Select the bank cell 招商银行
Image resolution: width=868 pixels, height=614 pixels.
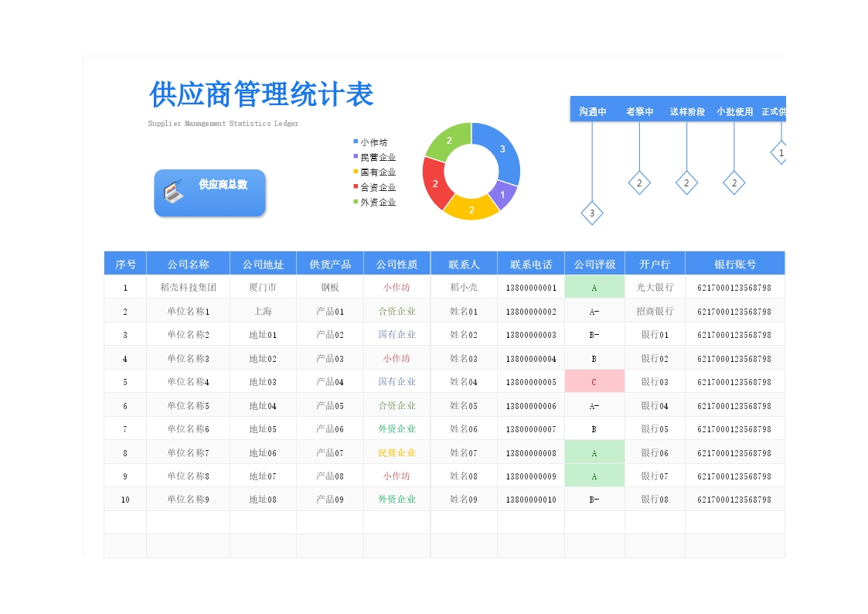coord(655,311)
